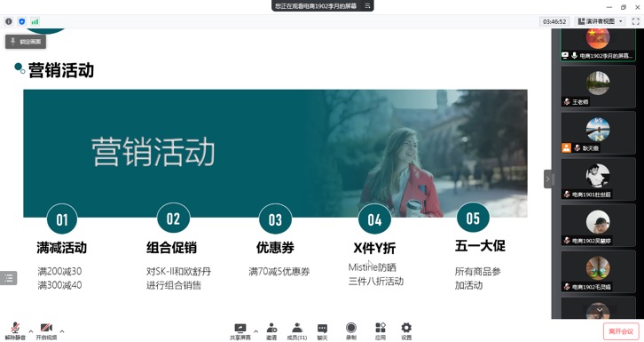Turn on camera with 开启视频 button
The height and width of the screenshot is (342, 644).
pyautogui.click(x=46, y=331)
